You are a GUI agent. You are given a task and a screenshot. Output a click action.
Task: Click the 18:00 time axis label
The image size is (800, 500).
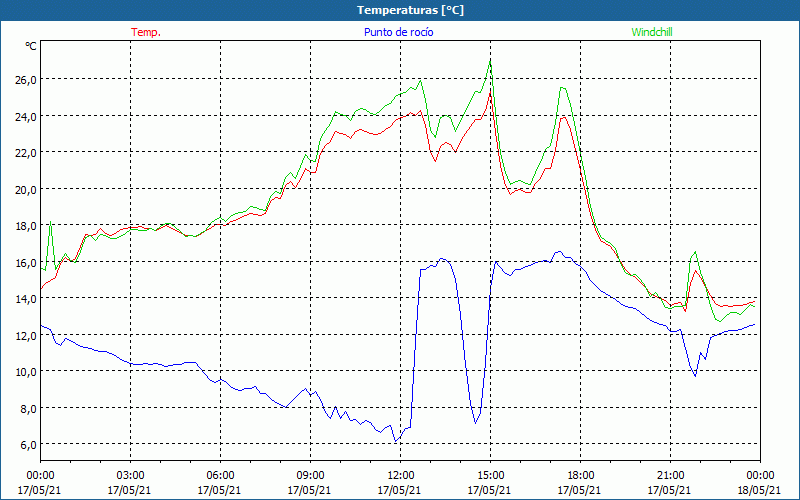580,476
